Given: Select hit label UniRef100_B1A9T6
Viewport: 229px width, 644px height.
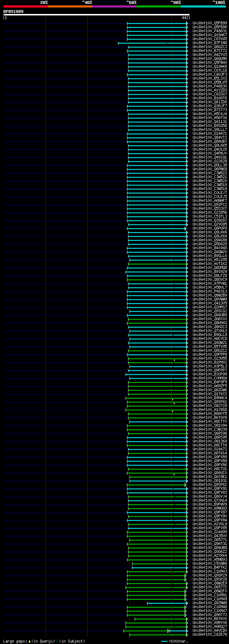Looking at the screenshot, I should (210, 98).
